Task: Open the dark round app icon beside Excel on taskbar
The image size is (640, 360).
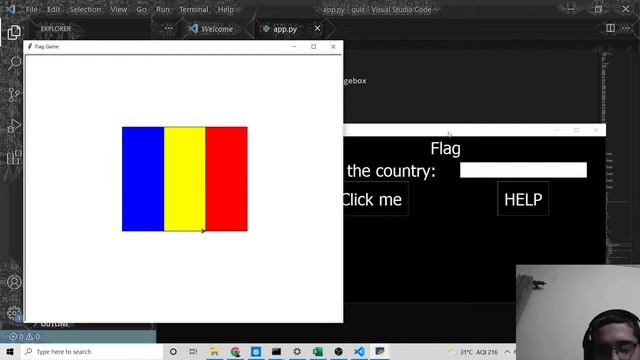Action: pyautogui.click(x=338, y=351)
